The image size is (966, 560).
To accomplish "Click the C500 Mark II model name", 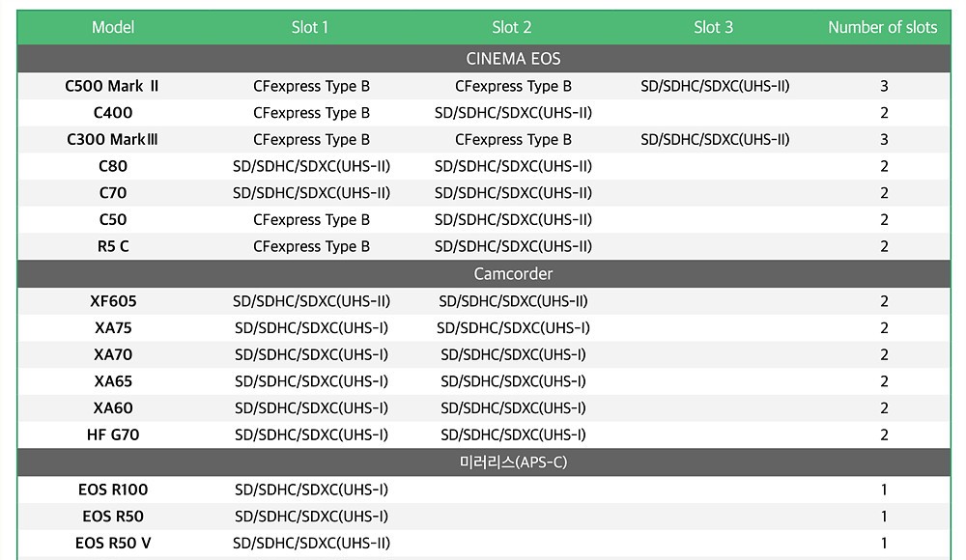I will 112,86.
